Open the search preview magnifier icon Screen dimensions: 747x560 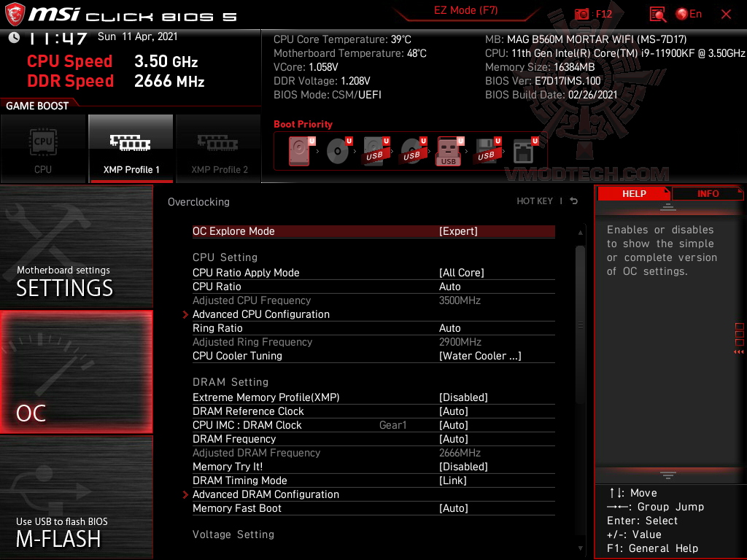pos(657,14)
